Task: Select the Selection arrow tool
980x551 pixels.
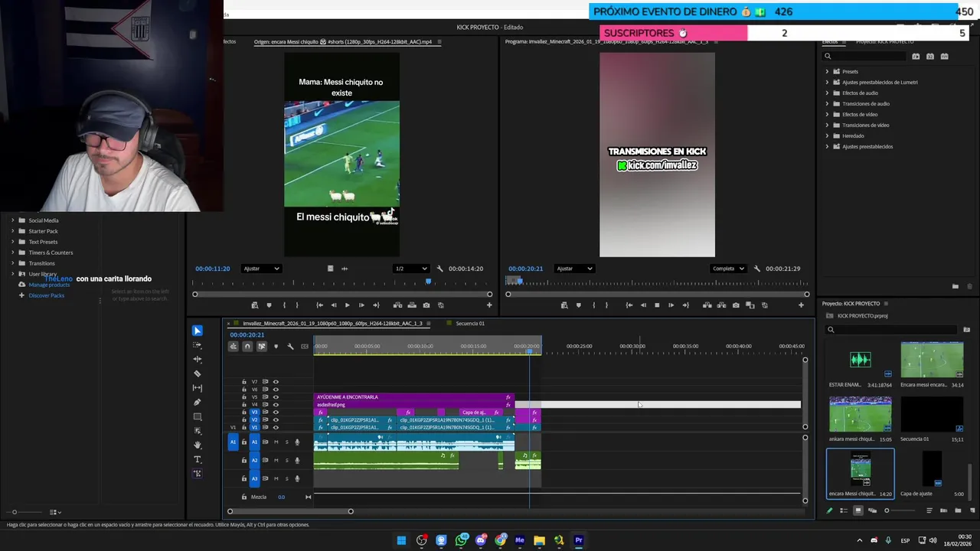Action: pos(198,331)
